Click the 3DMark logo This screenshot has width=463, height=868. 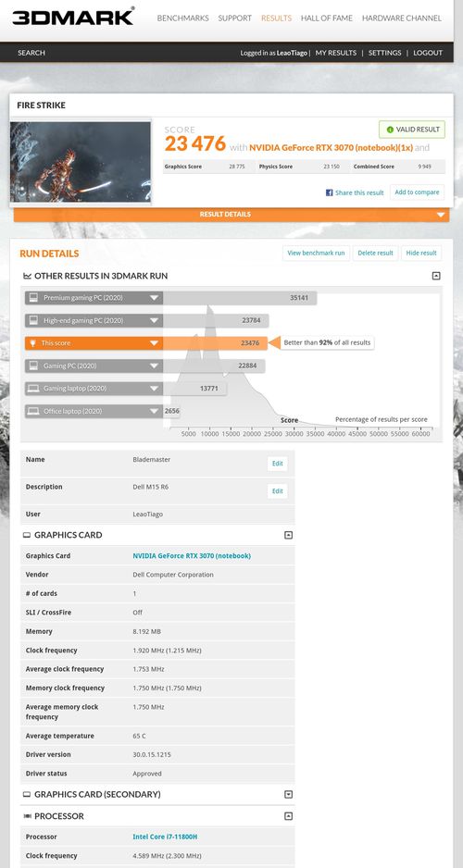[73, 17]
